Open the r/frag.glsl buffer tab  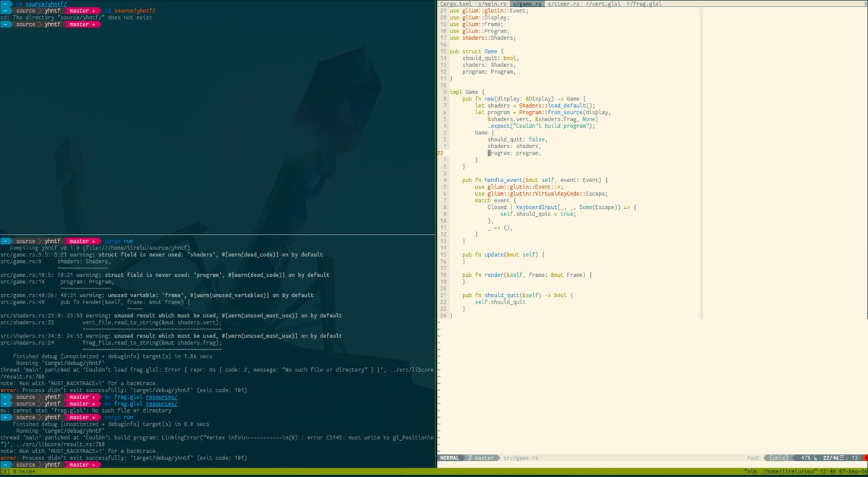[x=644, y=4]
